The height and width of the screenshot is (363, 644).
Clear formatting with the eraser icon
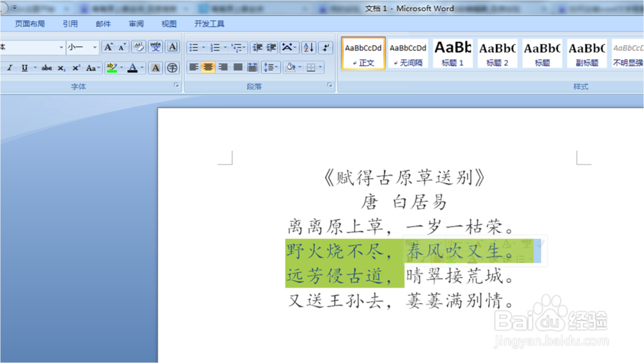[138, 47]
